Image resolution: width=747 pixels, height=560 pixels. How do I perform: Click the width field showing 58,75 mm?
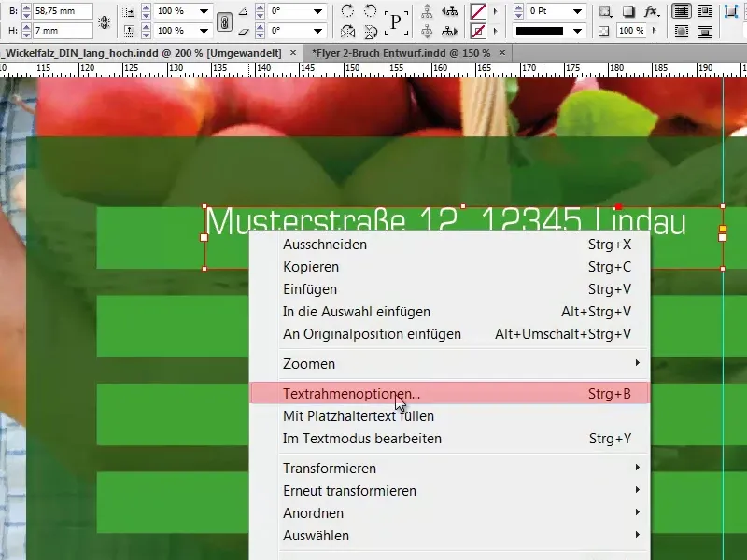(63, 11)
